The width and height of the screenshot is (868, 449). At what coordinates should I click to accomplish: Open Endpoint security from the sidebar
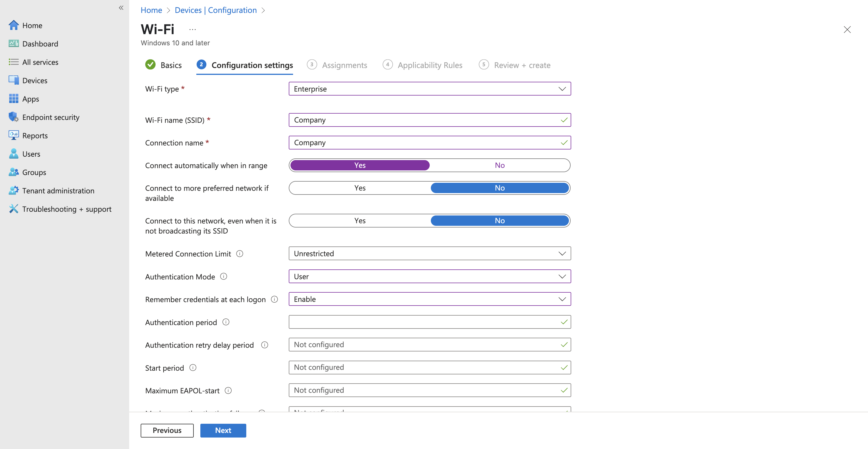pyautogui.click(x=51, y=117)
